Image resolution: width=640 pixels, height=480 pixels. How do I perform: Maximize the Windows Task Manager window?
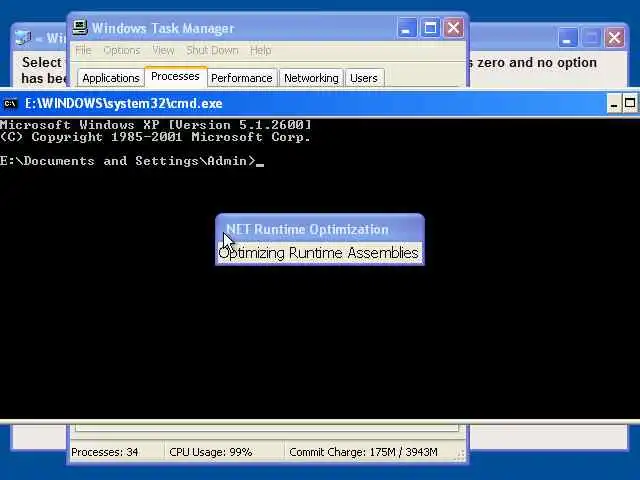pyautogui.click(x=430, y=28)
